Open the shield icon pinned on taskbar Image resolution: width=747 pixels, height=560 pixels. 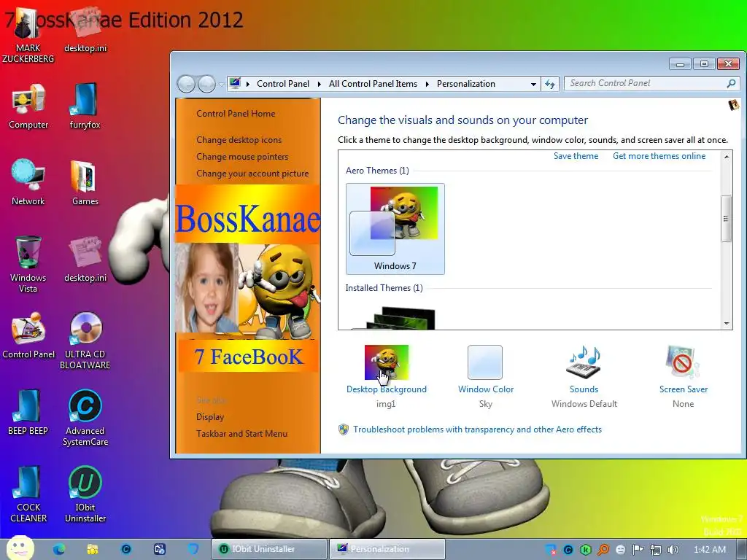point(193,549)
